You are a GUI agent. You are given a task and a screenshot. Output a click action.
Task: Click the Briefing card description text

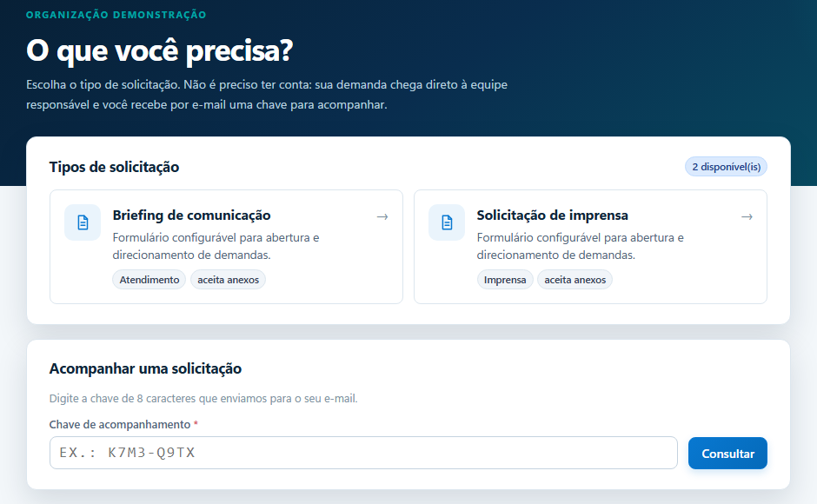(x=216, y=246)
